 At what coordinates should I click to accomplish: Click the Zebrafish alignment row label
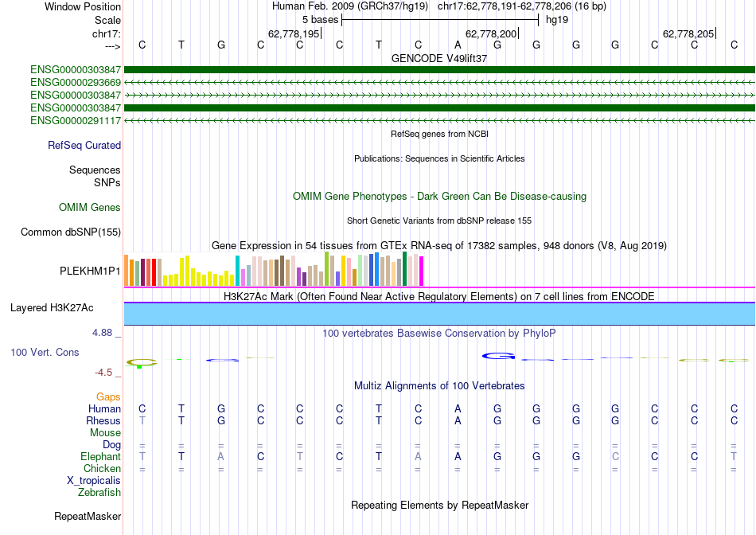point(99,493)
